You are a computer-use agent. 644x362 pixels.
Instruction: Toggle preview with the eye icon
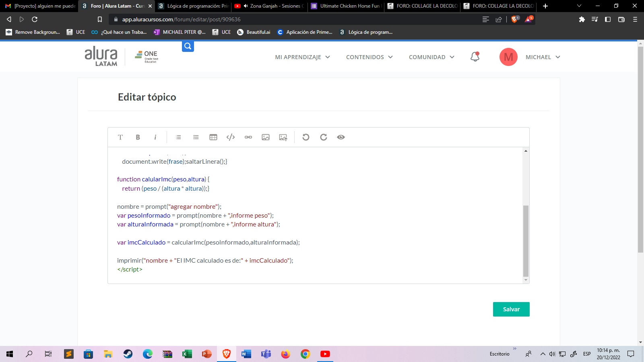(341, 137)
